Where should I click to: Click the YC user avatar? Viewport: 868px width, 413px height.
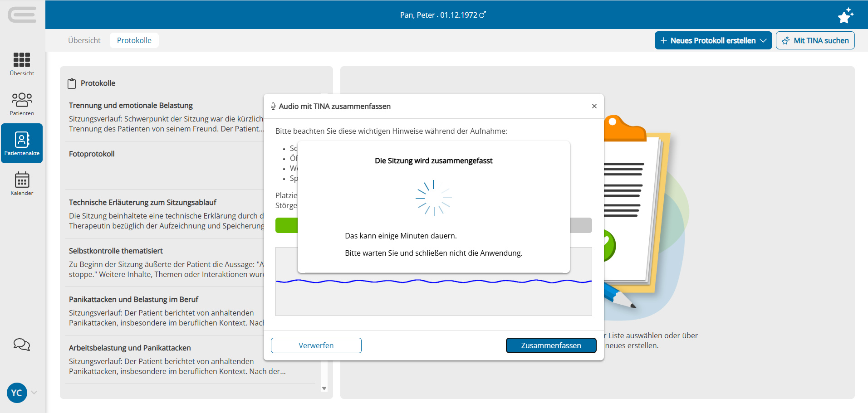pyautogui.click(x=17, y=393)
